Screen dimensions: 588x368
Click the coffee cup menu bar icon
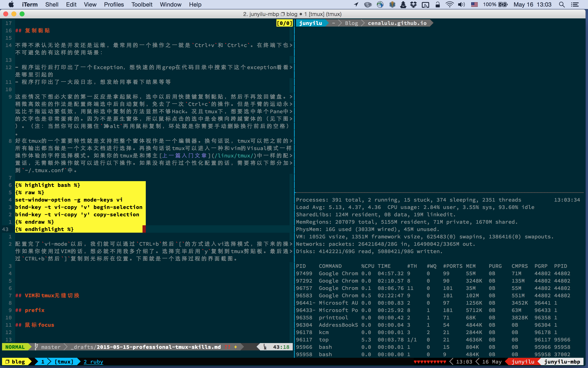tap(368, 4)
